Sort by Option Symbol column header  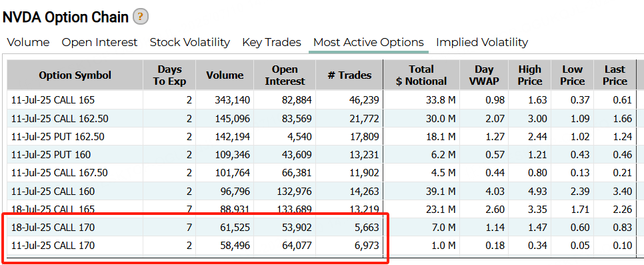pyautogui.click(x=75, y=75)
